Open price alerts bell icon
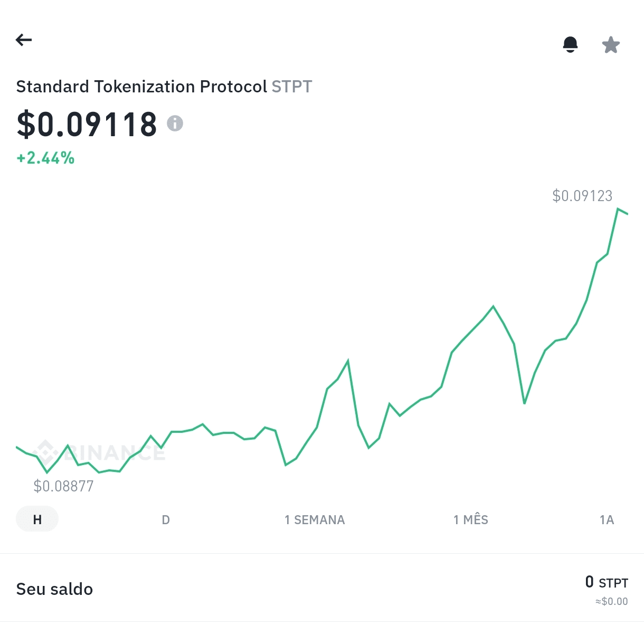This screenshot has width=644, height=644. coord(570,45)
